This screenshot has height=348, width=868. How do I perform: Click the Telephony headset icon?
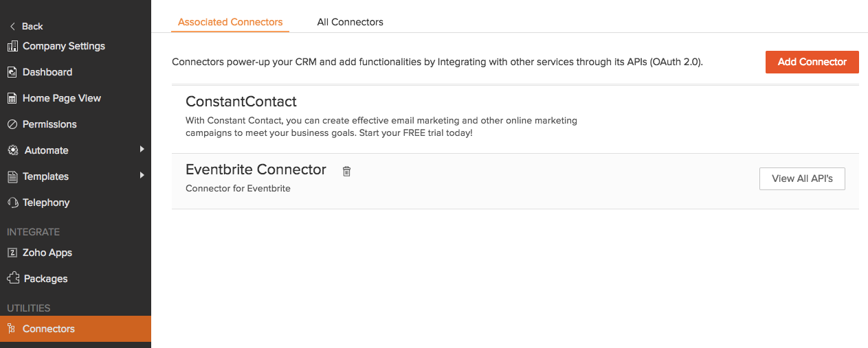12,202
